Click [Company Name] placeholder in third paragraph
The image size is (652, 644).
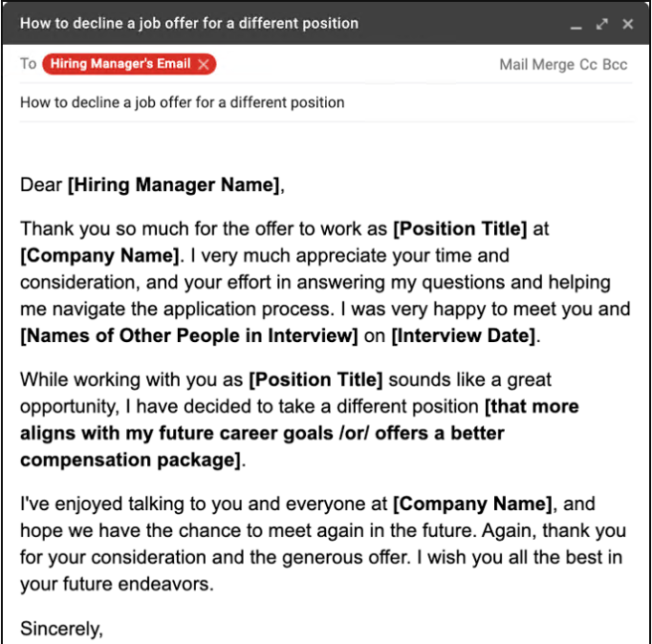click(x=472, y=504)
